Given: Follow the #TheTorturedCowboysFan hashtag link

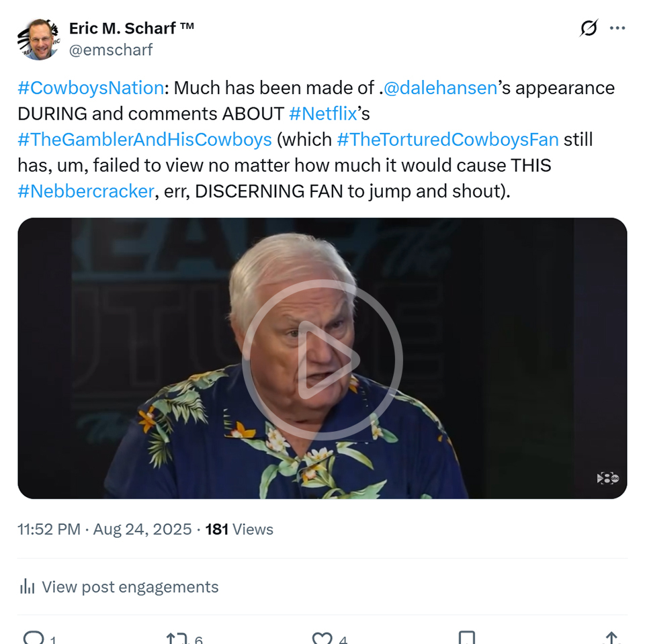Looking at the screenshot, I should click(447, 140).
